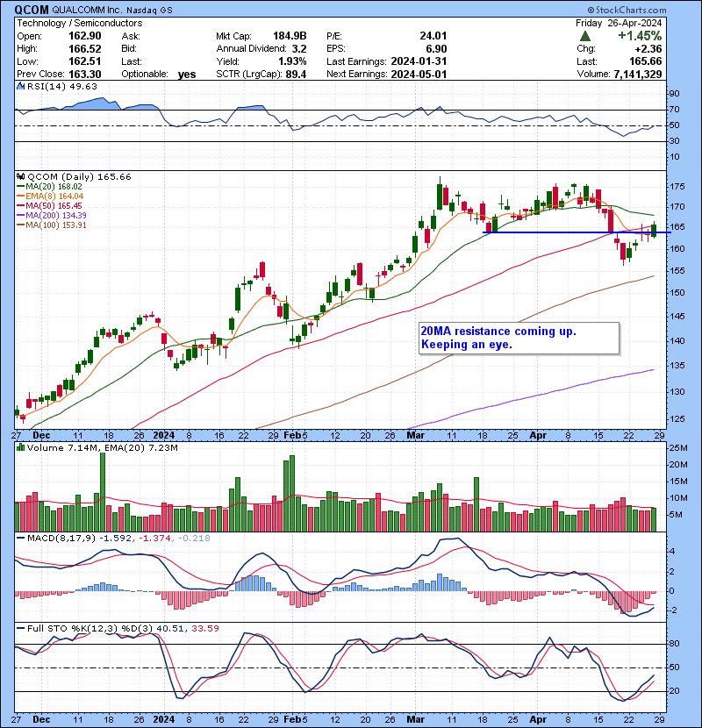The width and height of the screenshot is (702, 728).
Task: Select the Chg value +2.36
Action: click(x=648, y=49)
